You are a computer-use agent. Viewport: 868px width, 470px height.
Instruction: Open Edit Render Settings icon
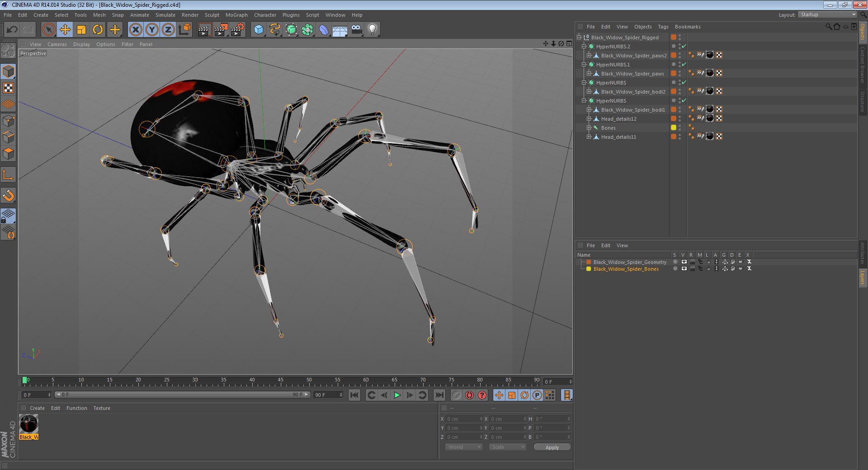(x=237, y=30)
